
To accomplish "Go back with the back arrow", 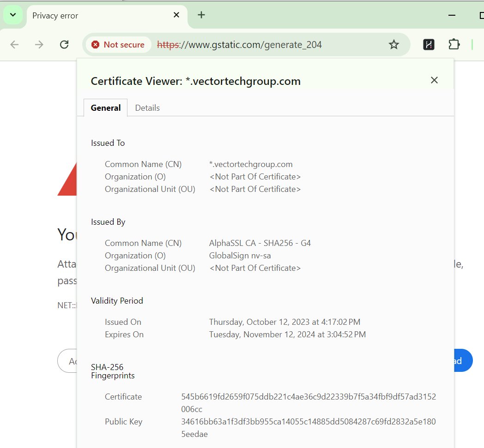I will click(14, 45).
